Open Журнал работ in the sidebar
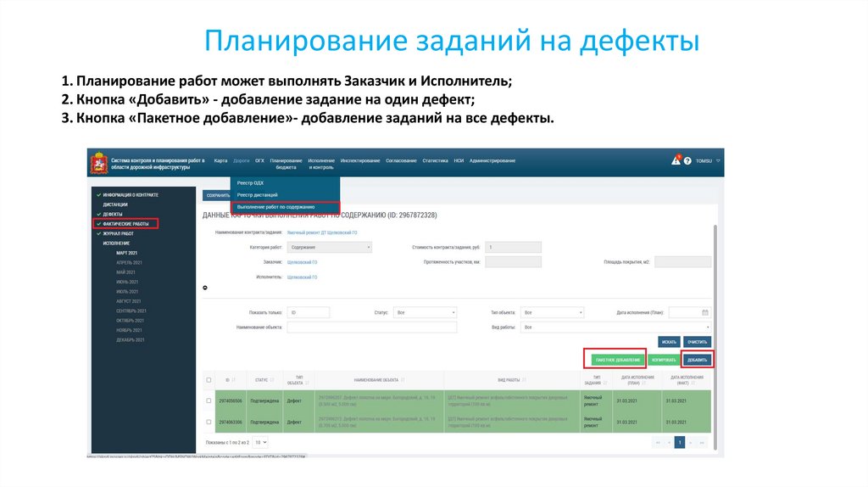Viewport: 868px width, 487px height. coord(118,234)
